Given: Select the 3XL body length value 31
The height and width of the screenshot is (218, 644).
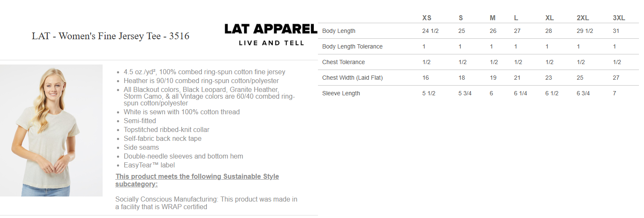Looking at the screenshot, I should pos(616,31).
